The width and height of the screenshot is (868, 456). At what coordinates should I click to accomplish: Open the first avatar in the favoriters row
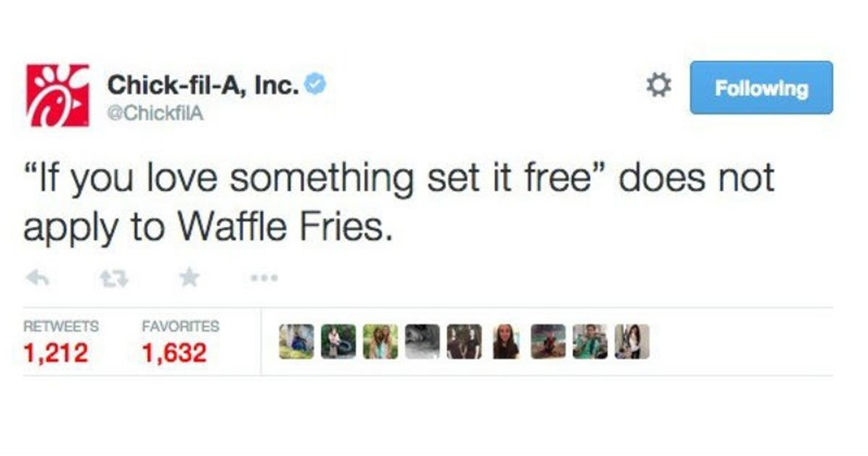(x=297, y=342)
